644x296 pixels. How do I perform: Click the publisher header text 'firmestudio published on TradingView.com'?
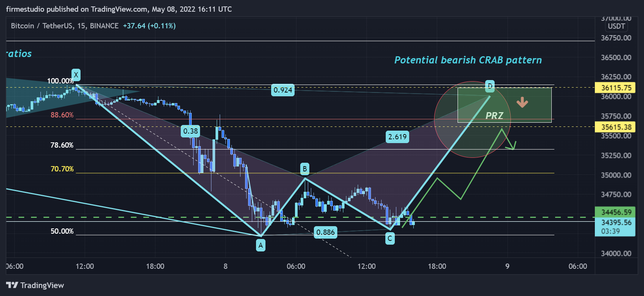coord(77,9)
